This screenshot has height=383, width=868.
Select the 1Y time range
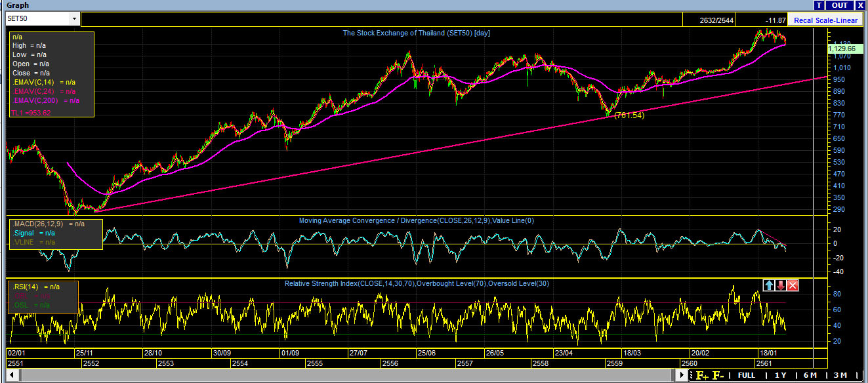point(780,375)
